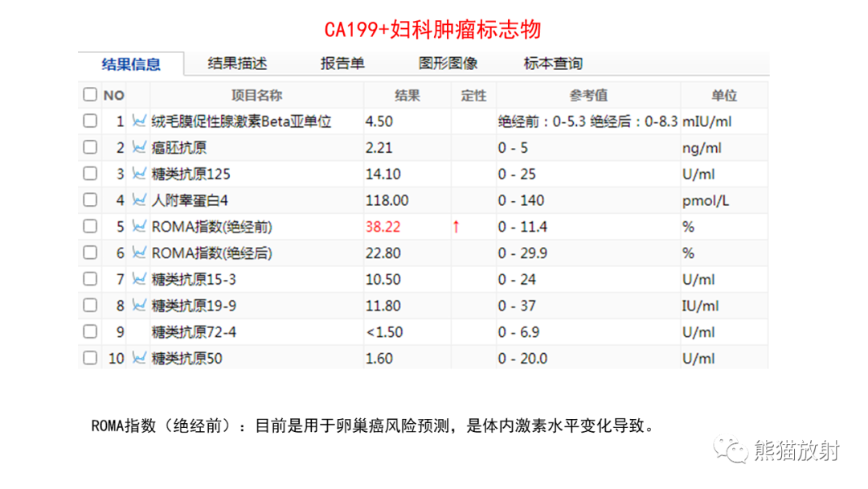868x489 pixels.
Task: Check the box for row 10 糖类抗原50
Action: pyautogui.click(x=90, y=358)
